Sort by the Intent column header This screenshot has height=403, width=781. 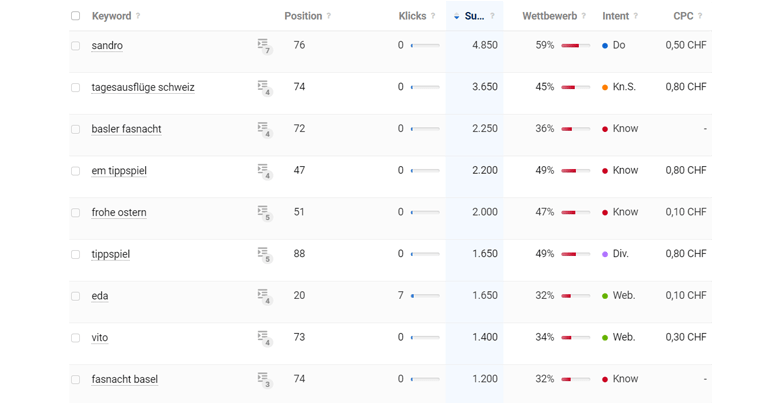click(x=615, y=16)
